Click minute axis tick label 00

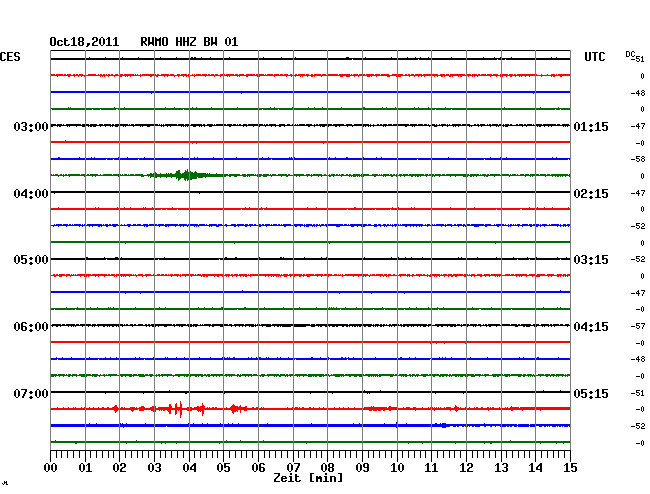click(51, 468)
